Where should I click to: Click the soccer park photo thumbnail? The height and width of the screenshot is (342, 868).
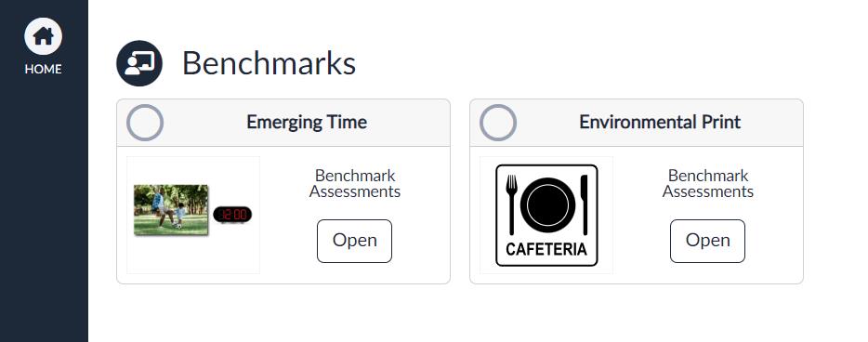pyautogui.click(x=171, y=210)
